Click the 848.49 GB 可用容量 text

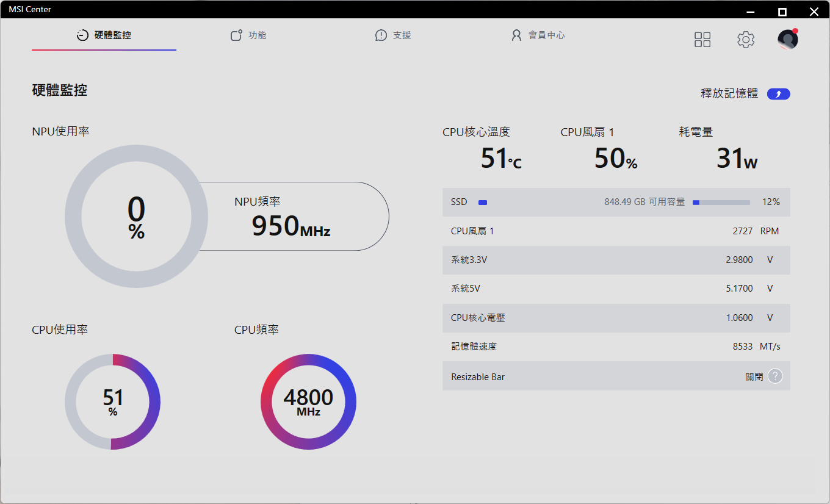point(644,202)
